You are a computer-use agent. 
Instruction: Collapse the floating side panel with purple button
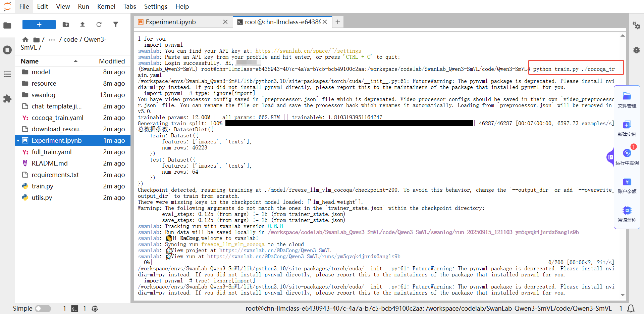coord(610,157)
